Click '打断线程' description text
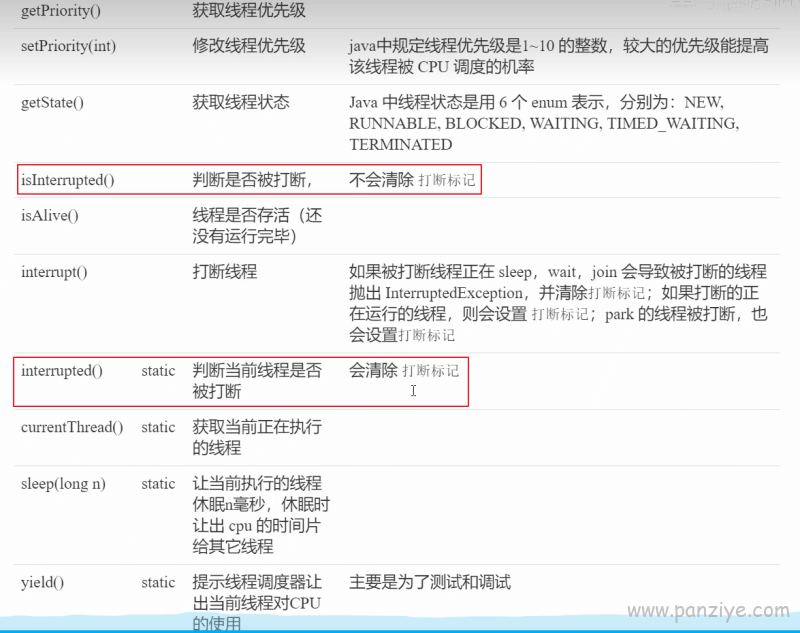The width and height of the screenshot is (800, 633). (224, 271)
